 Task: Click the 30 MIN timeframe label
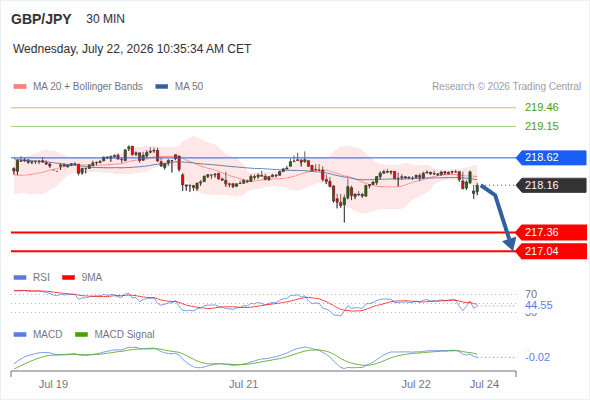pos(105,19)
